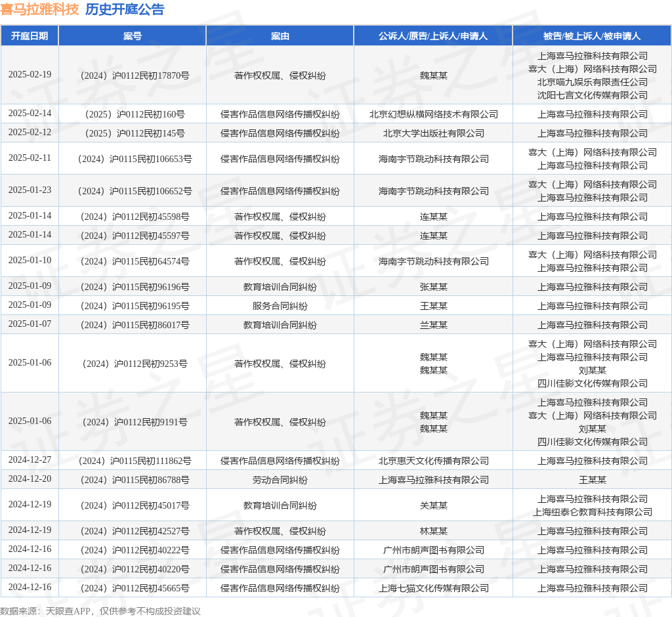Image resolution: width=672 pixels, height=617 pixels.
Task: Click the date 2025-01-23
Action: click(x=30, y=190)
